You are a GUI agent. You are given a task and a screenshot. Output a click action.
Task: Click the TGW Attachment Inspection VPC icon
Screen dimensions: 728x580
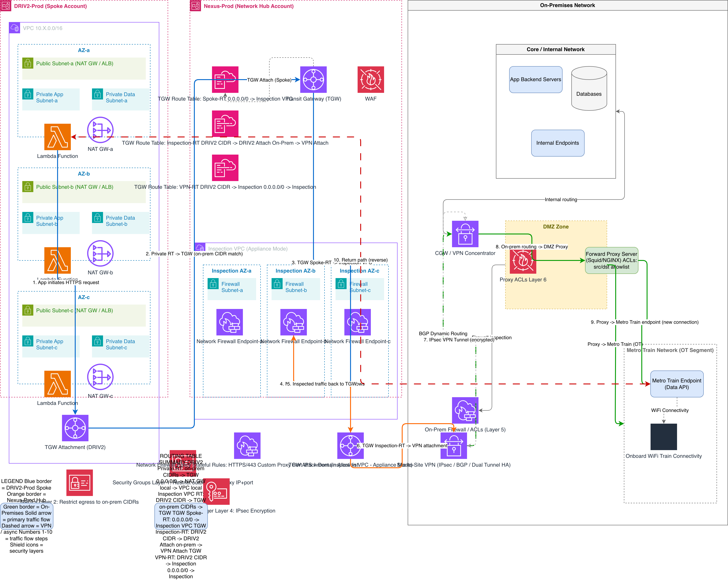click(x=351, y=446)
